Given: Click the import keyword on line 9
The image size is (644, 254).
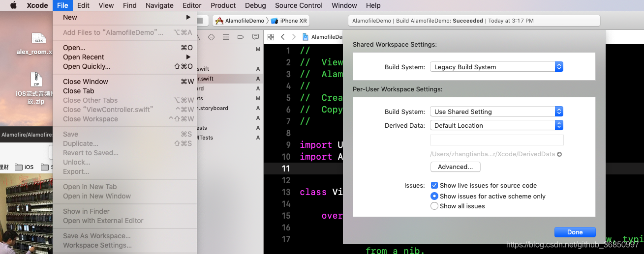Looking at the screenshot, I should click(x=316, y=145).
